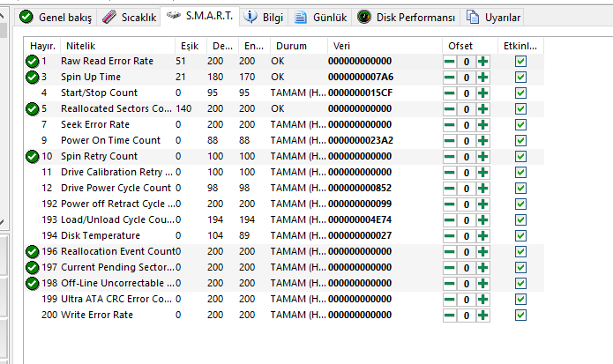Click the green check icon for Off-Line Uncorrectable
613x364 pixels.
32,284
